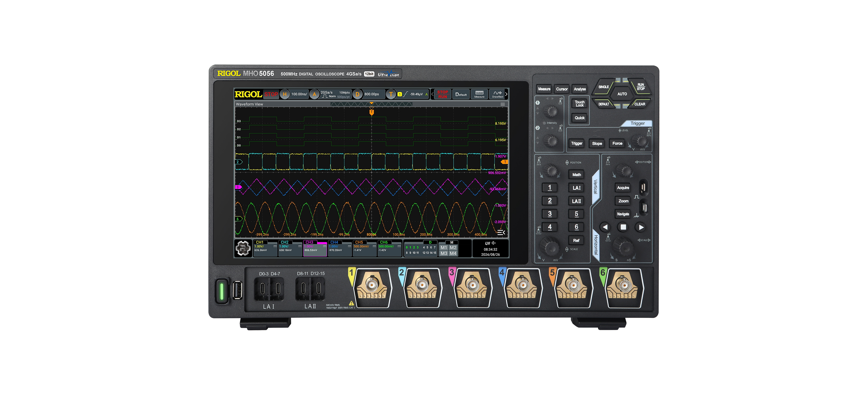Viewport: 868px width, 394px height.
Task: Tap the 800.00ps delay value
Action: (x=372, y=94)
